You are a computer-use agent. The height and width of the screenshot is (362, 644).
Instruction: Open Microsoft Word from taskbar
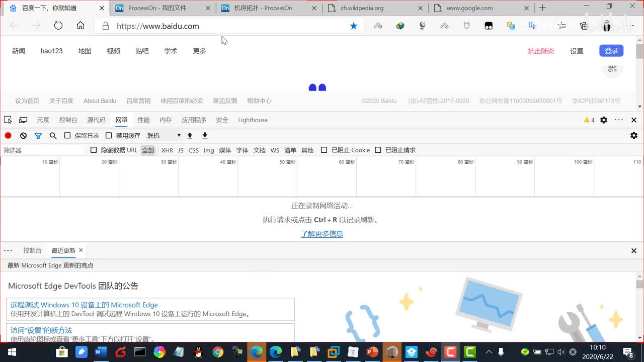pyautogui.click(x=101, y=352)
